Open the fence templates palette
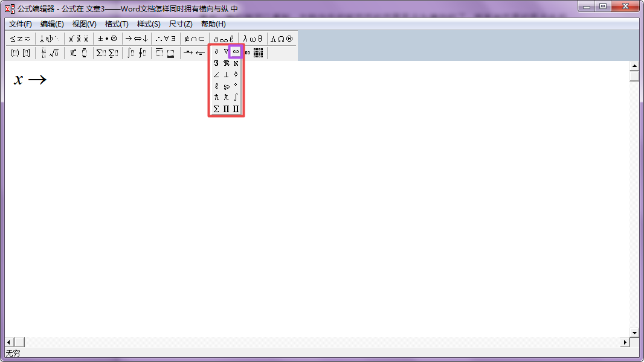 coord(20,53)
